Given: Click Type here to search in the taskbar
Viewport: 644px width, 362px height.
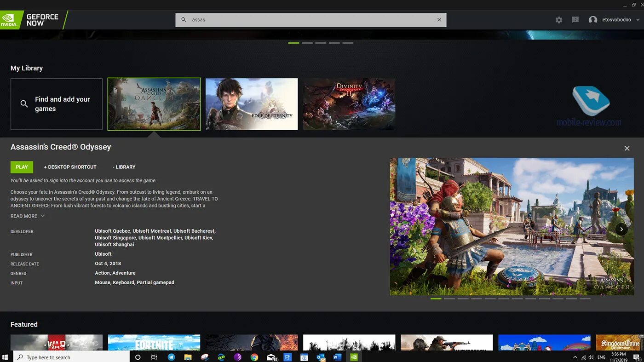Looking at the screenshot, I should (x=72, y=357).
